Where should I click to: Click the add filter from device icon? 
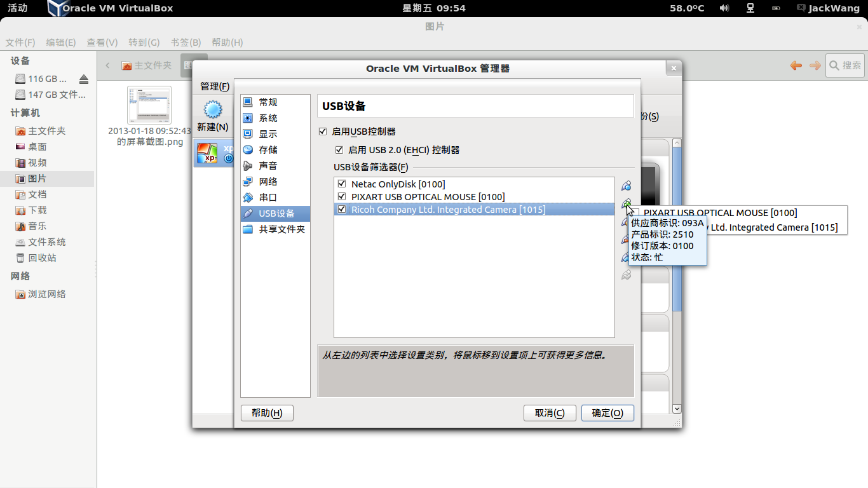[x=626, y=204]
